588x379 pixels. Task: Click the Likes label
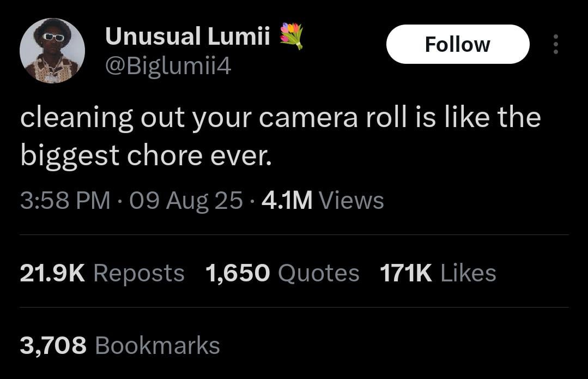[468, 273]
